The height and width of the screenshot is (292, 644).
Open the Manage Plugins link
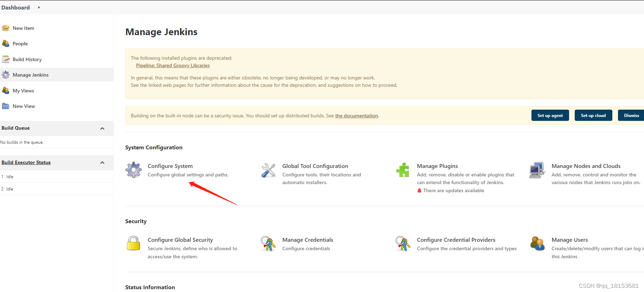coord(438,166)
